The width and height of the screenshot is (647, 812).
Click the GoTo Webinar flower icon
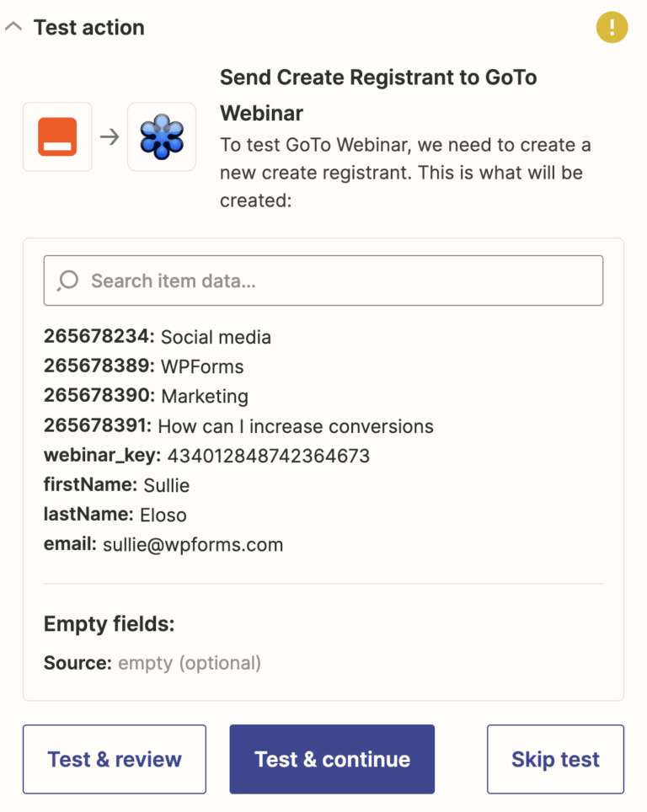click(160, 136)
